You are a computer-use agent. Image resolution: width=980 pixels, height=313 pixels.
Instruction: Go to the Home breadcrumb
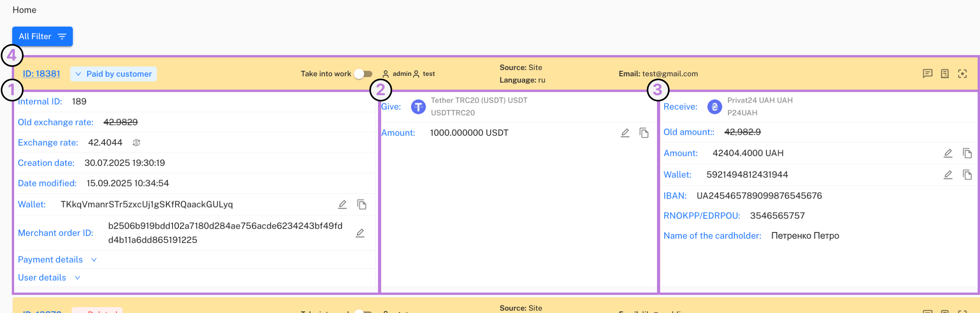click(x=24, y=10)
